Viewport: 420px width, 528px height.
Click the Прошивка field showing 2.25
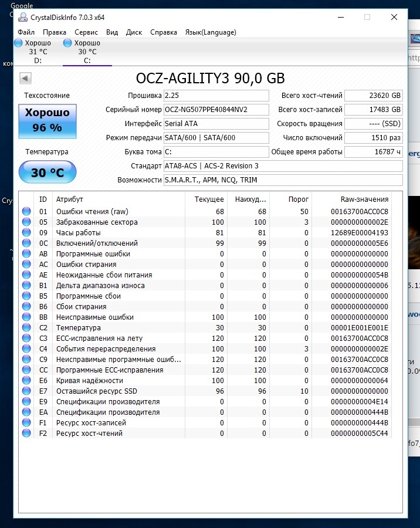point(216,96)
